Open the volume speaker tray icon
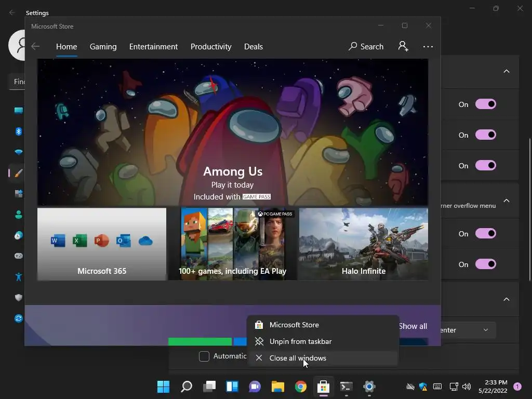The height and width of the screenshot is (399, 532). (467, 387)
